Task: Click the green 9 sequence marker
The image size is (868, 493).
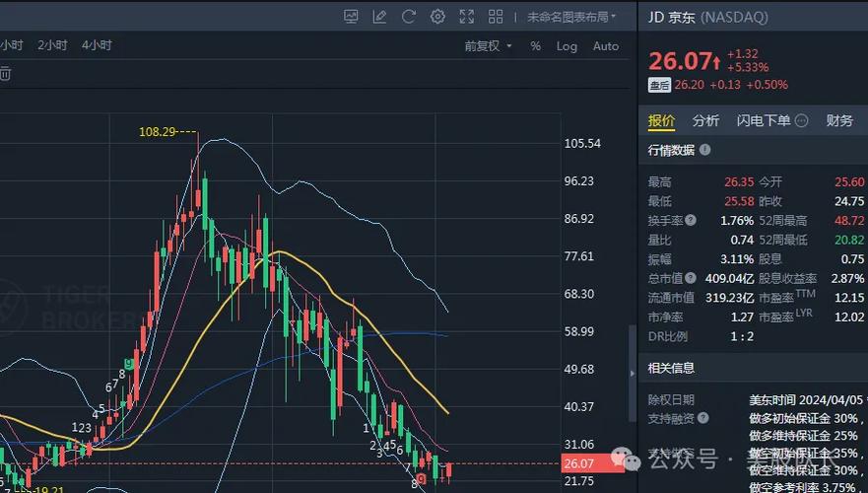Action: (128, 364)
